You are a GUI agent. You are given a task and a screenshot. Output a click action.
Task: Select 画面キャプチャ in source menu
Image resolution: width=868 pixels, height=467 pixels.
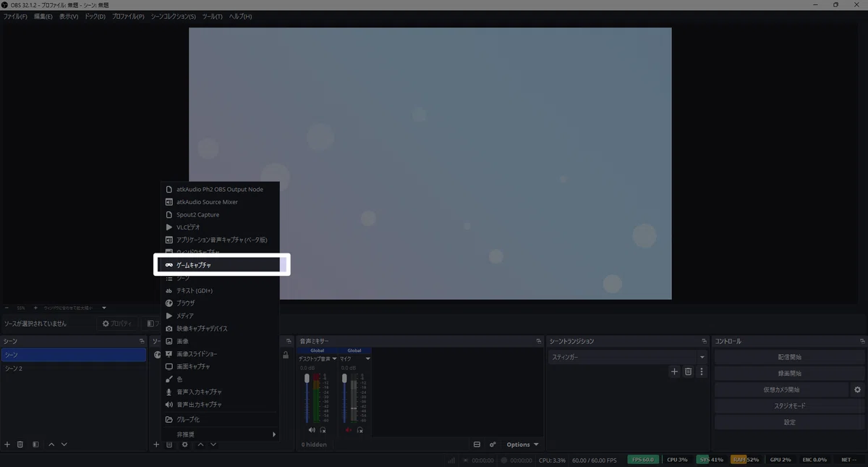tap(220, 366)
